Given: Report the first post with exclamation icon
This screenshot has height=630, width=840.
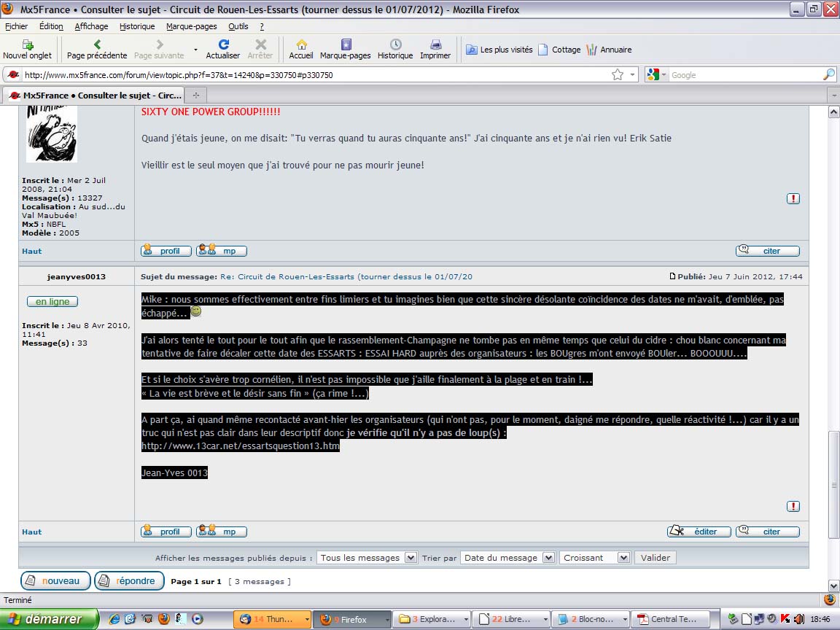Looking at the screenshot, I should click(793, 199).
